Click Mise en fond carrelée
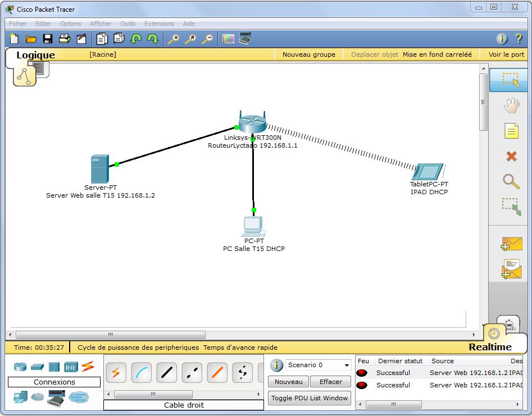The height and width of the screenshot is (416, 532). pos(437,54)
